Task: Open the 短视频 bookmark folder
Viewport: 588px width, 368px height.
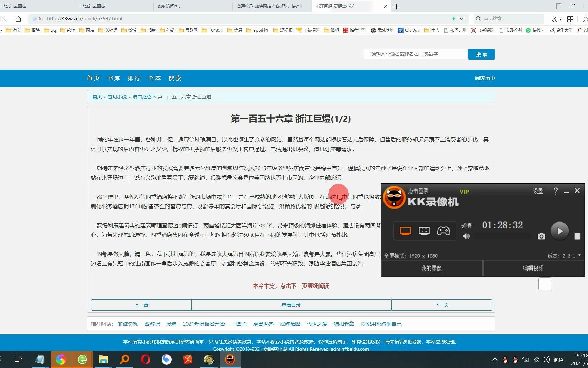Action: pos(283,30)
